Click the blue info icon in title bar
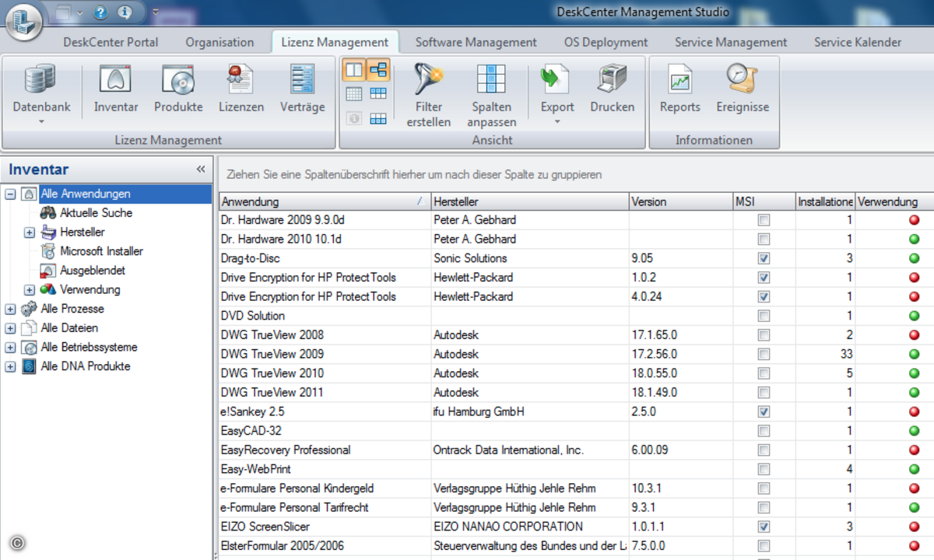934x560 pixels. [x=125, y=12]
